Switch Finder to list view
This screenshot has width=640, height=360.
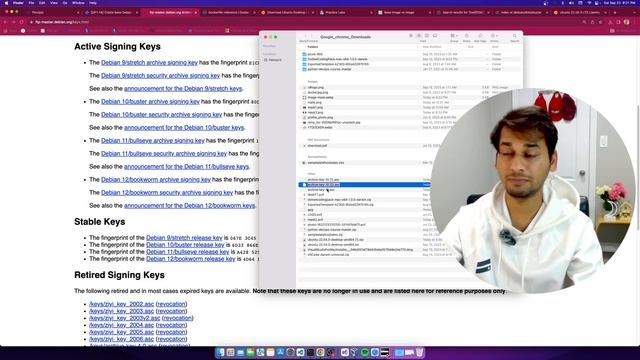pos(419,36)
